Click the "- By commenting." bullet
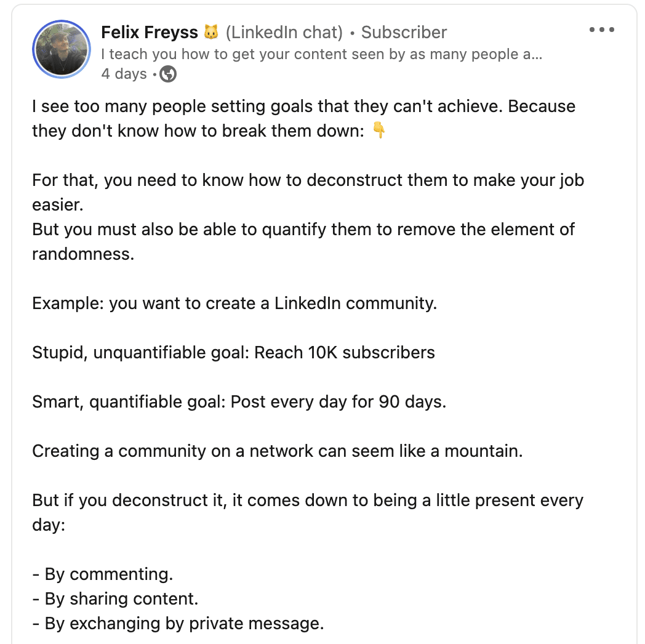 coord(103,574)
